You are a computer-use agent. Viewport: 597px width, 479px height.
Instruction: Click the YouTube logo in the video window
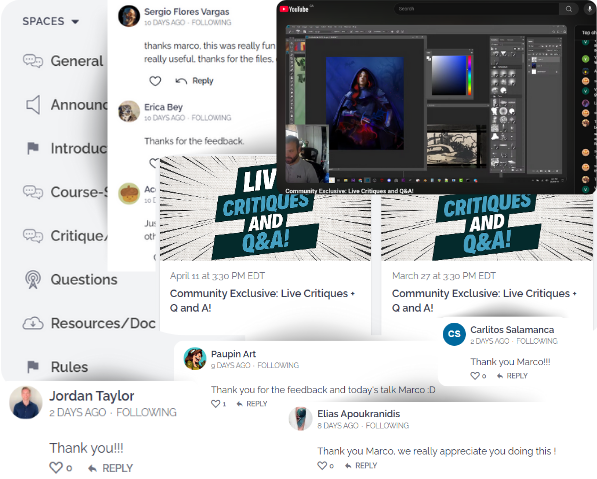click(x=294, y=9)
